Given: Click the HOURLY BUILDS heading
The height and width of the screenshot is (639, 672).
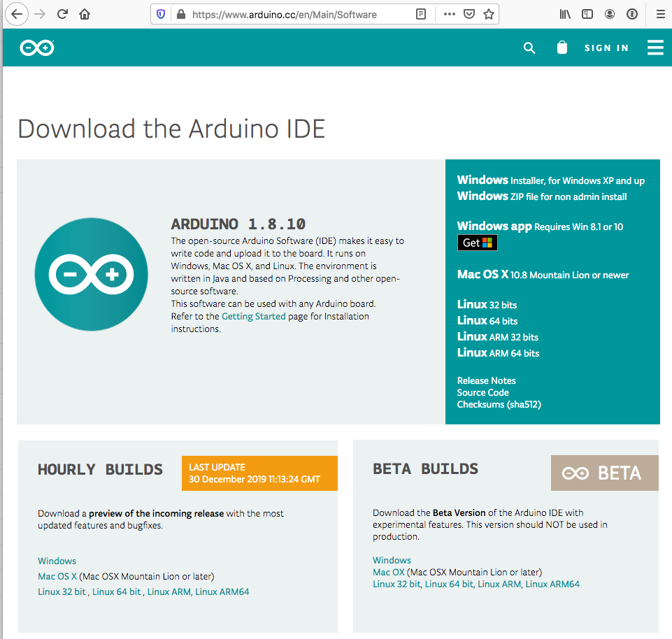Looking at the screenshot, I should tap(100, 469).
